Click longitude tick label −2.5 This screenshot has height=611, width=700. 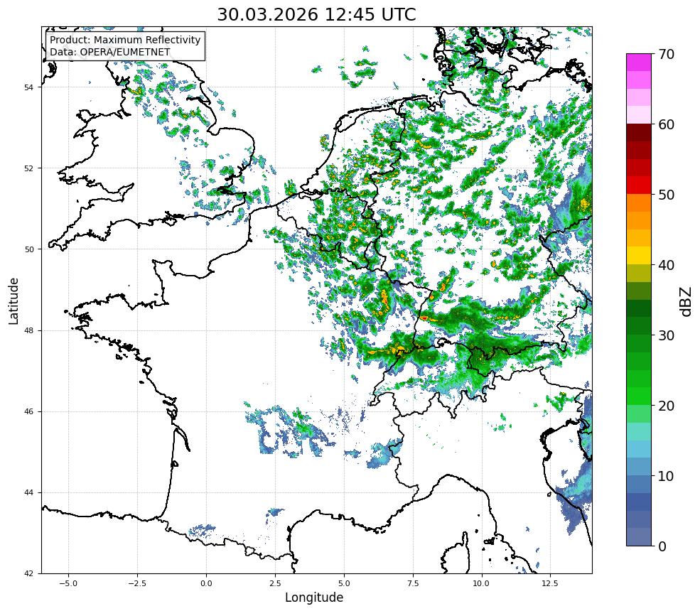coord(137,583)
